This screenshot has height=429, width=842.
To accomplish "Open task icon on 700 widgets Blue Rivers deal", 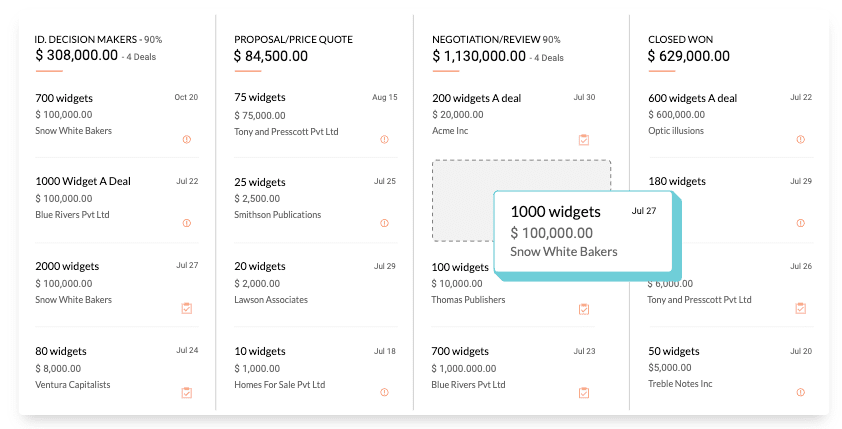I will point(584,392).
